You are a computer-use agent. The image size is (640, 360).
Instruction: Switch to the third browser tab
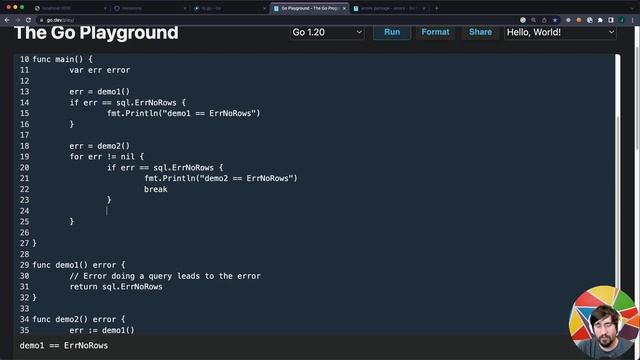[229, 8]
